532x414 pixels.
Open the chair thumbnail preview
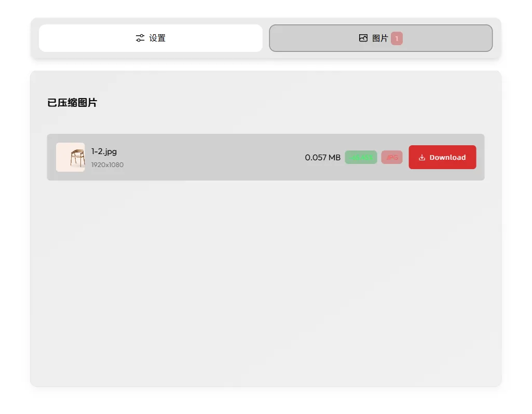tap(71, 157)
